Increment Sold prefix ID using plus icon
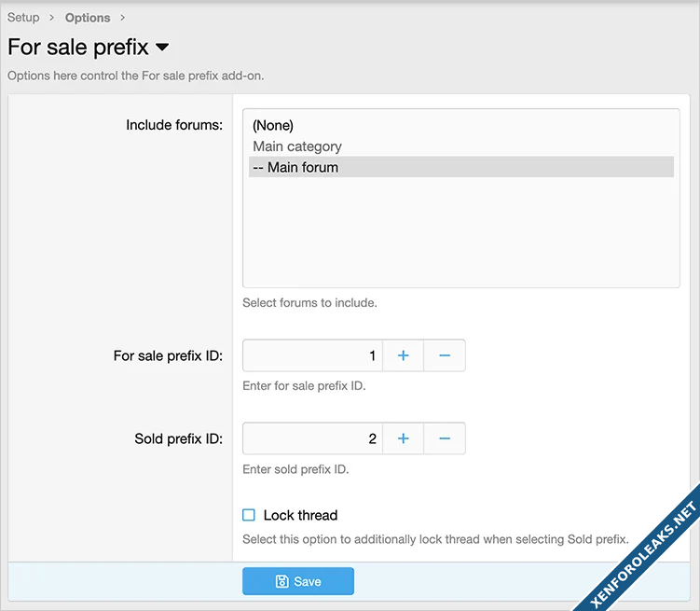Image resolution: width=700 pixels, height=611 pixels. 403,438
